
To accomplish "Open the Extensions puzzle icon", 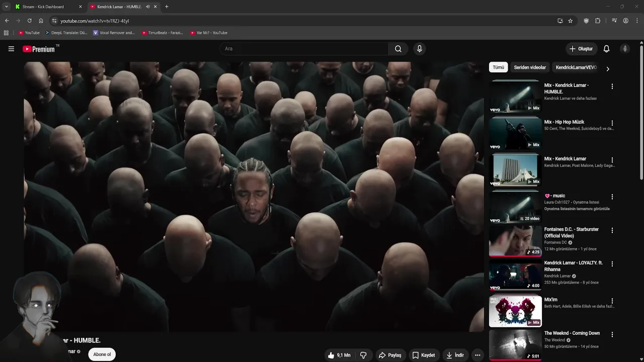I will click(598, 21).
